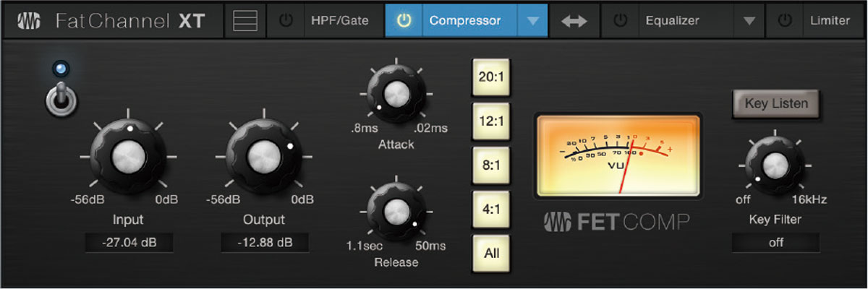Click the Key Filter knob
Viewport: 868px width, 289px height.
point(775,165)
